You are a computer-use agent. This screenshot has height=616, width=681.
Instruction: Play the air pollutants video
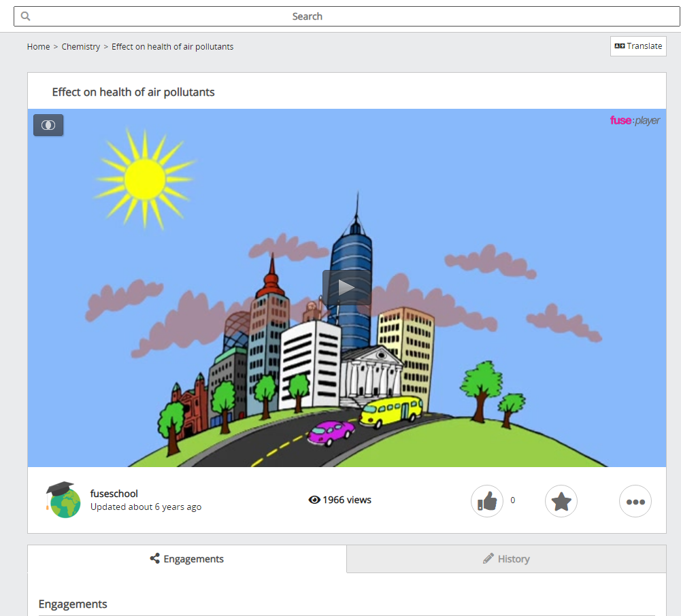pos(346,287)
